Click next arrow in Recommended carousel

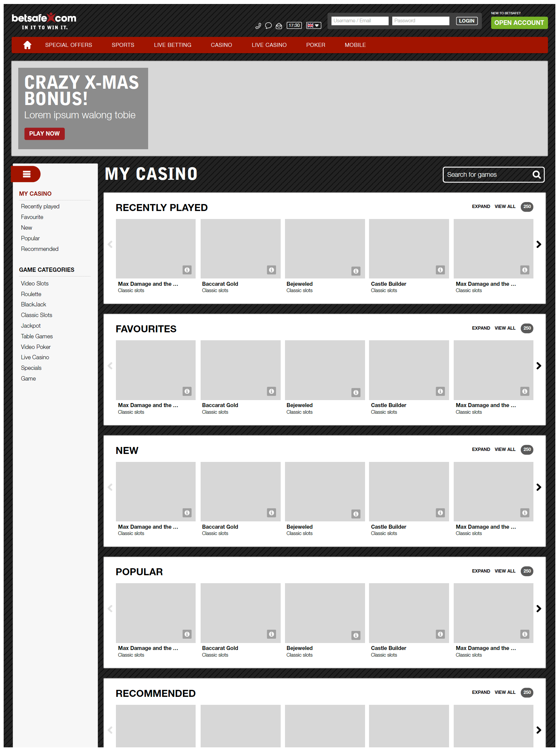coord(539,731)
